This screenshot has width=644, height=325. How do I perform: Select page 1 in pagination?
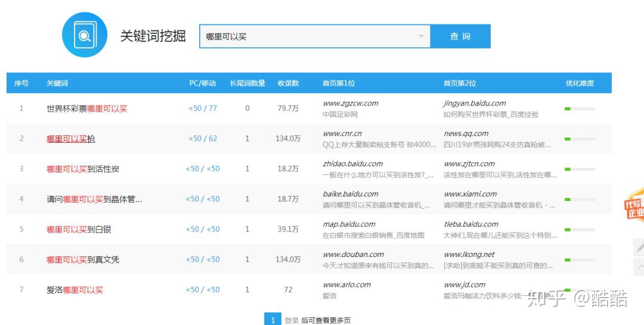(x=273, y=320)
